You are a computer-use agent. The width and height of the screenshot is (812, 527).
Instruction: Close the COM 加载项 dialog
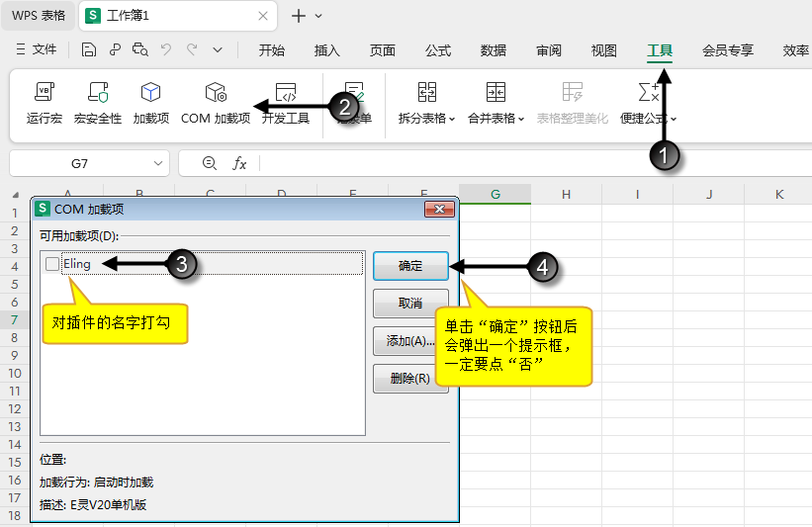[x=440, y=210]
